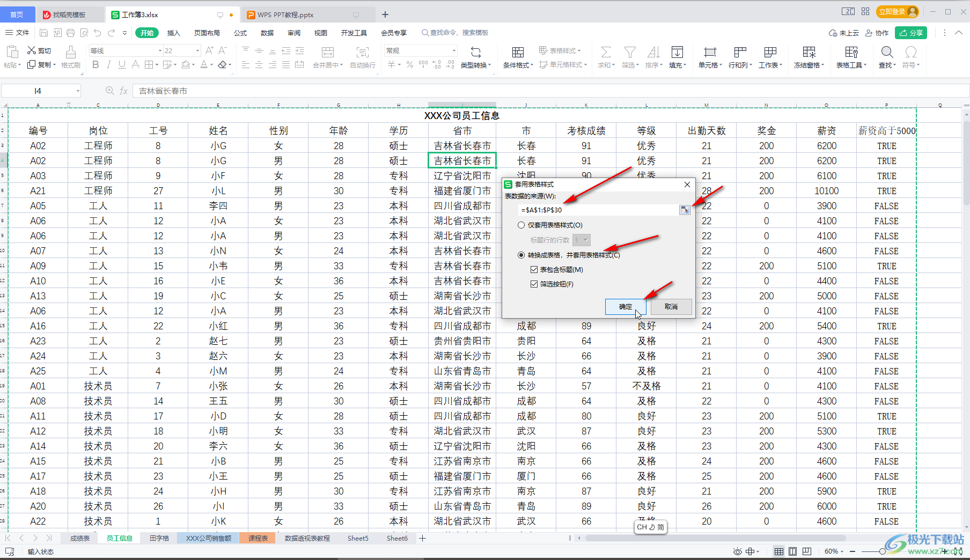Click the Login button at top right
The height and width of the screenshot is (560, 970).
click(x=898, y=12)
